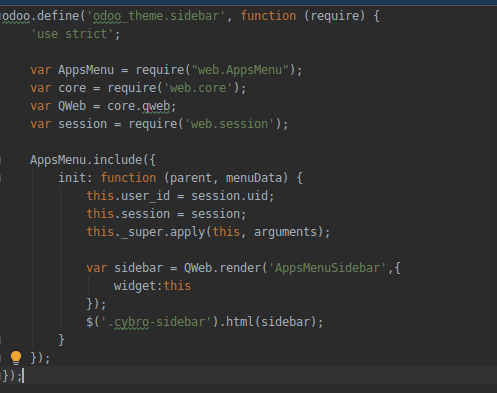Click the AppsMenu.include({ line
The width and height of the screenshot is (497, 393).
click(x=93, y=160)
